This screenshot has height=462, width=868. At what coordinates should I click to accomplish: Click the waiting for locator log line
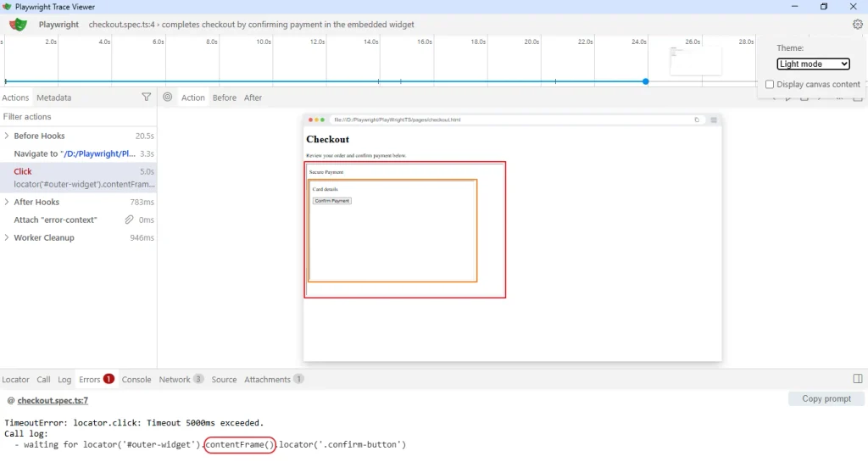[210, 444]
